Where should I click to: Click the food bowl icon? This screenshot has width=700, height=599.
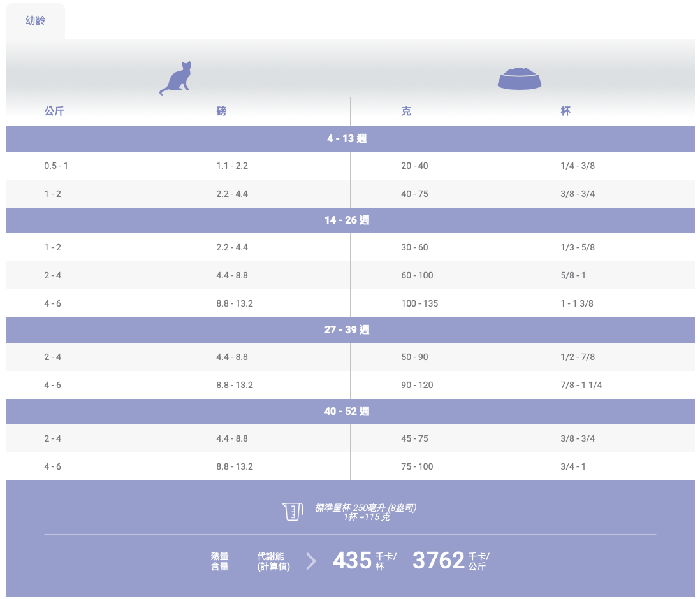tap(519, 78)
